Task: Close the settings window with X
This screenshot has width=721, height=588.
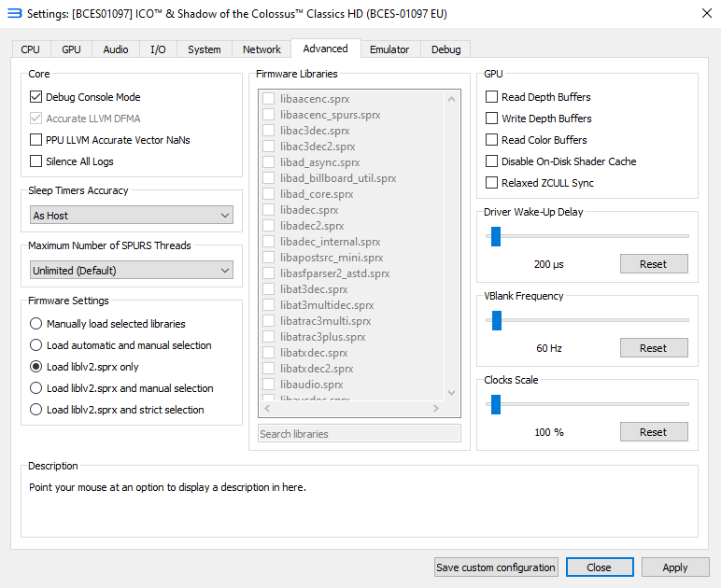Action: tap(707, 13)
